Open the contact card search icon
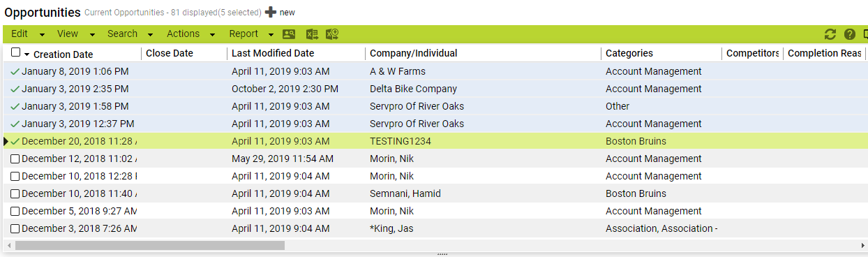The image size is (868, 257). 289,34
